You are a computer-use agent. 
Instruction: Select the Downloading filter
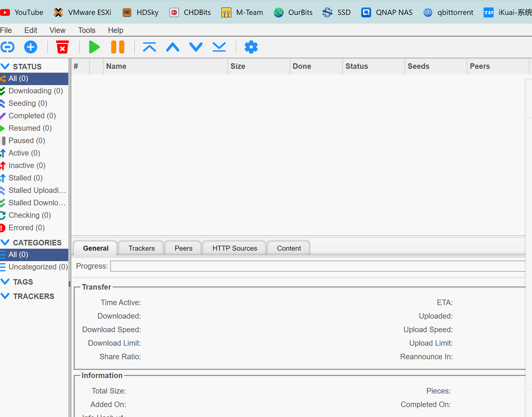coord(36,91)
